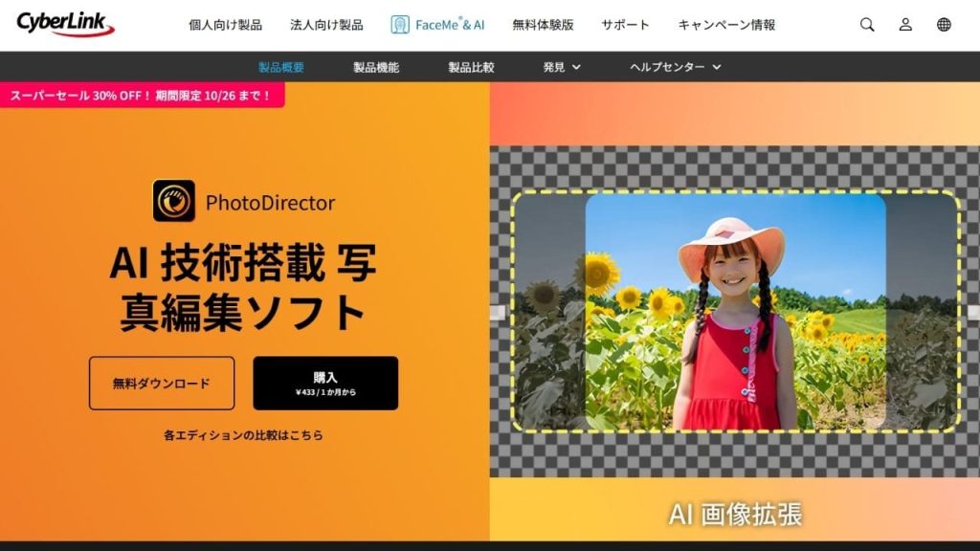Open the user account icon
The height and width of the screenshot is (551, 980).
pyautogui.click(x=905, y=25)
